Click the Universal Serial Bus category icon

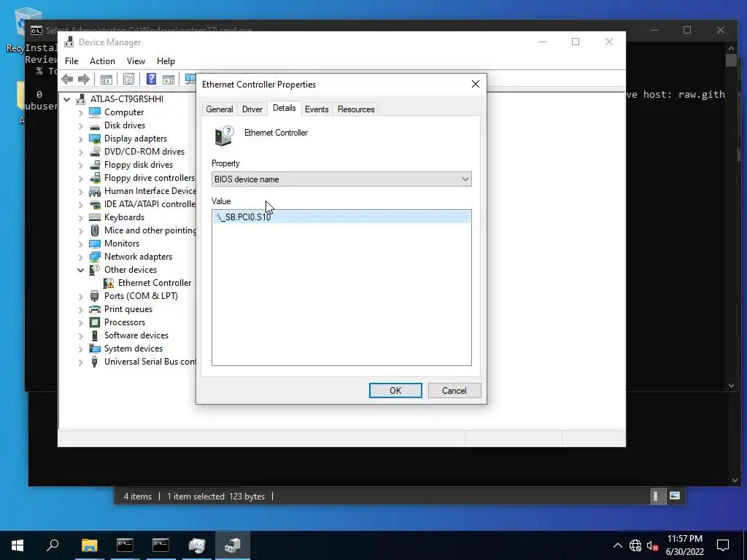[95, 362]
